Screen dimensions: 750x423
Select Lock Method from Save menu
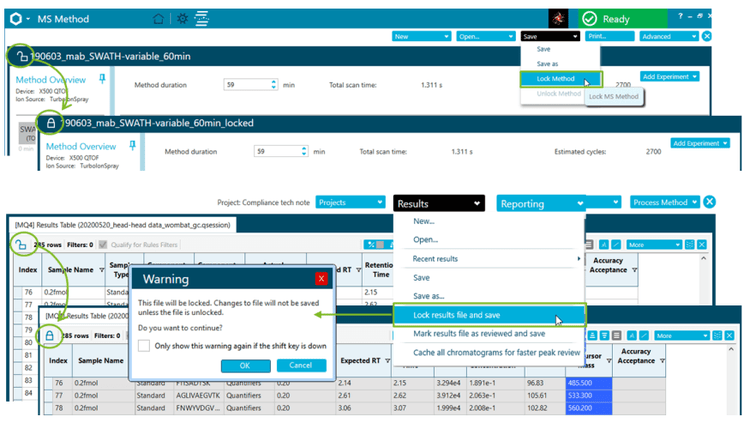[553, 79]
